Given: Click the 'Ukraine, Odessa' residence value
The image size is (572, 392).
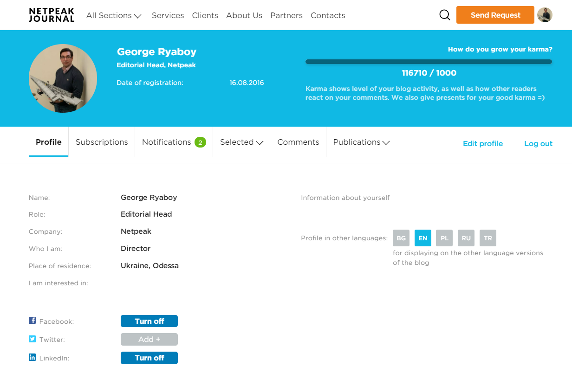Looking at the screenshot, I should (149, 266).
